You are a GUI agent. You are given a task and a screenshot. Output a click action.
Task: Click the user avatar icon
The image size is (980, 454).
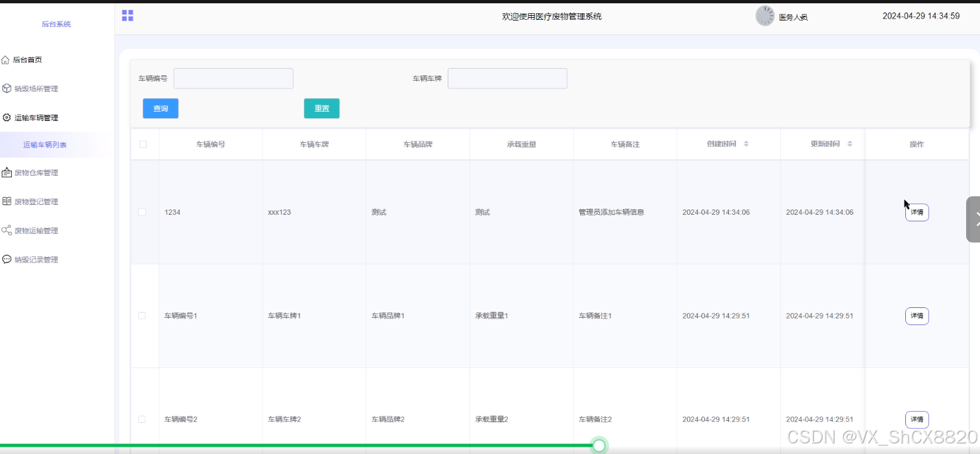[x=765, y=16]
